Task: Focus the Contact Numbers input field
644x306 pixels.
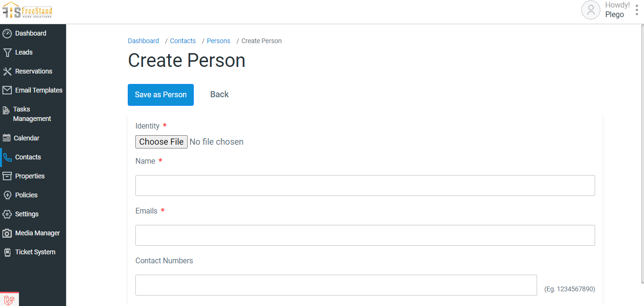Action: point(336,285)
